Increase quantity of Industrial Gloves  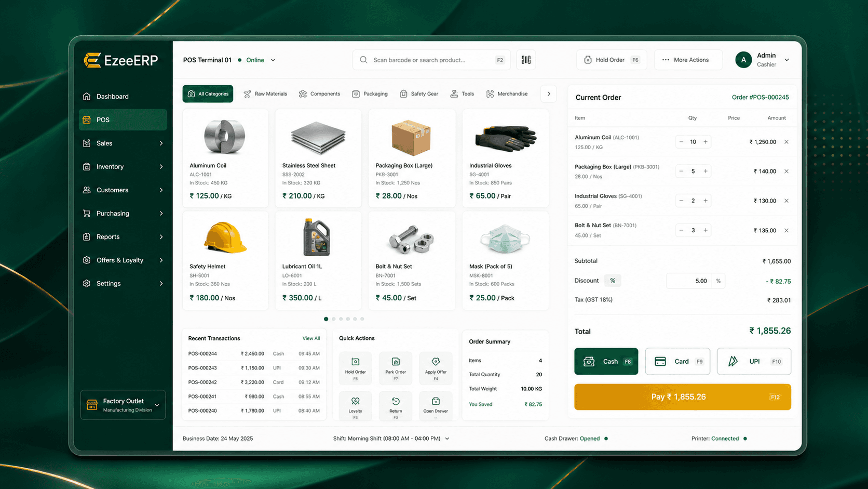pyautogui.click(x=706, y=201)
